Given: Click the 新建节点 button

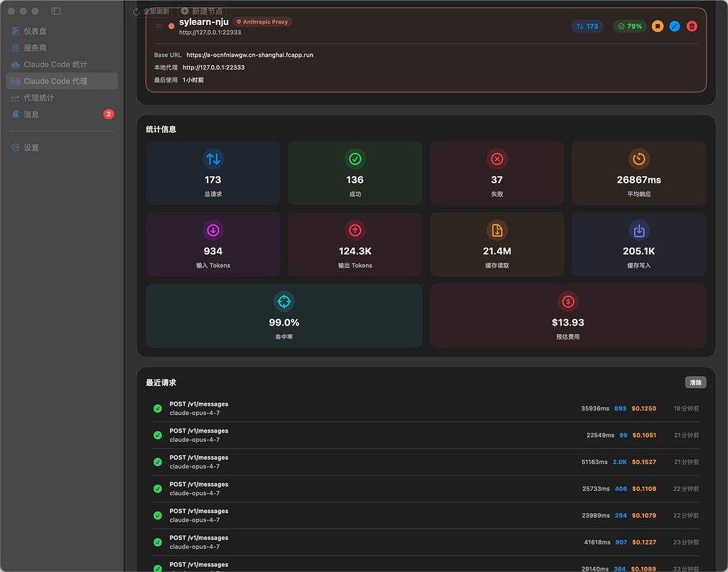Looking at the screenshot, I should point(201,11).
